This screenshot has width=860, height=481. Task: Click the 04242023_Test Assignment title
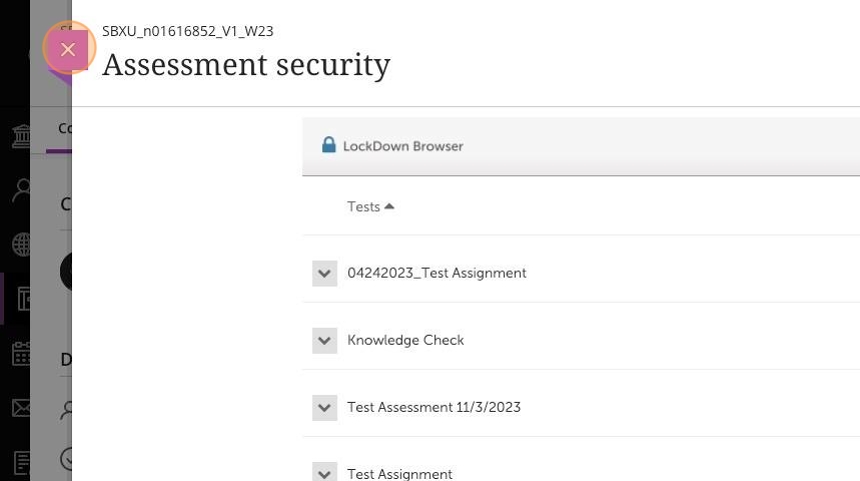(436, 273)
